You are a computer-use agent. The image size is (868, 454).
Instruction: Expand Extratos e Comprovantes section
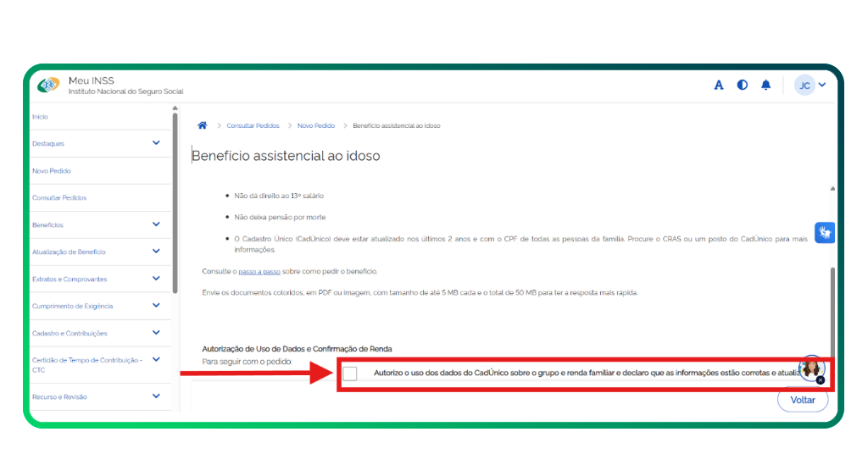[156, 278]
